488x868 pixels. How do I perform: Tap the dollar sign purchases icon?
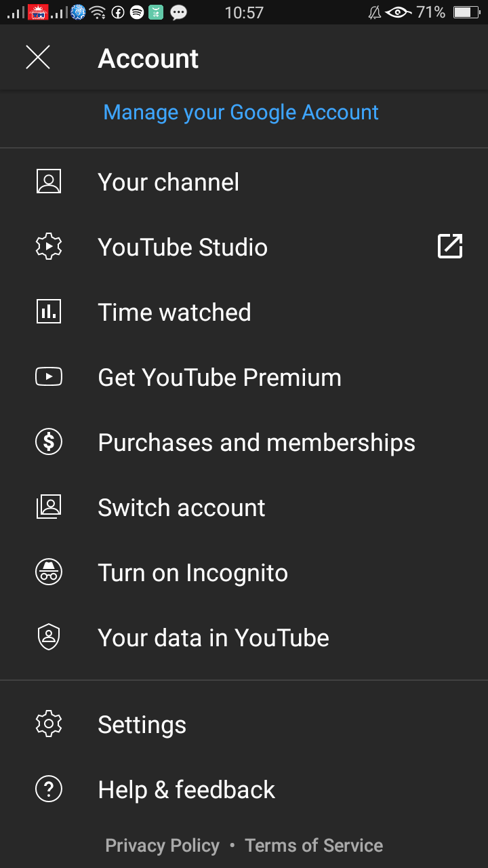(x=49, y=442)
